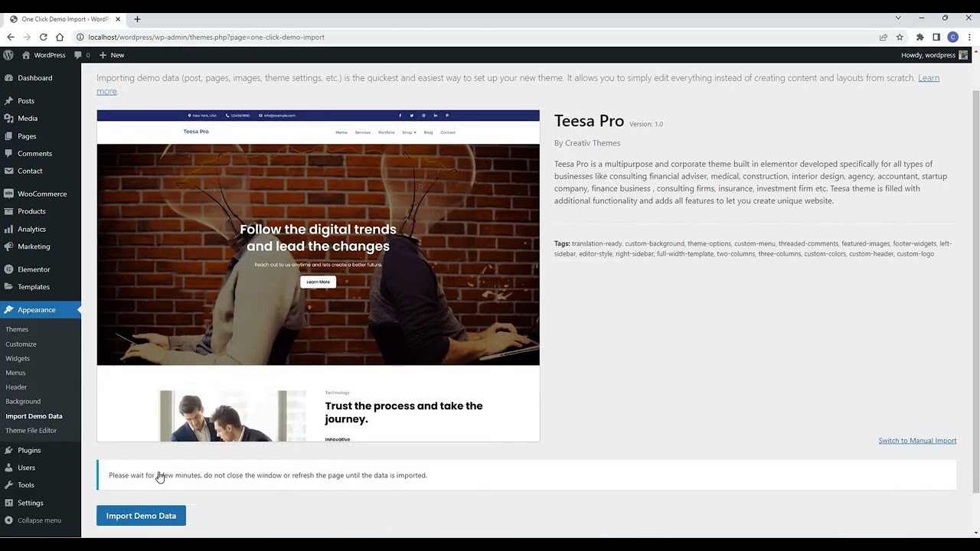Open the Menus submenu link
The width and height of the screenshot is (980, 551).
15,373
